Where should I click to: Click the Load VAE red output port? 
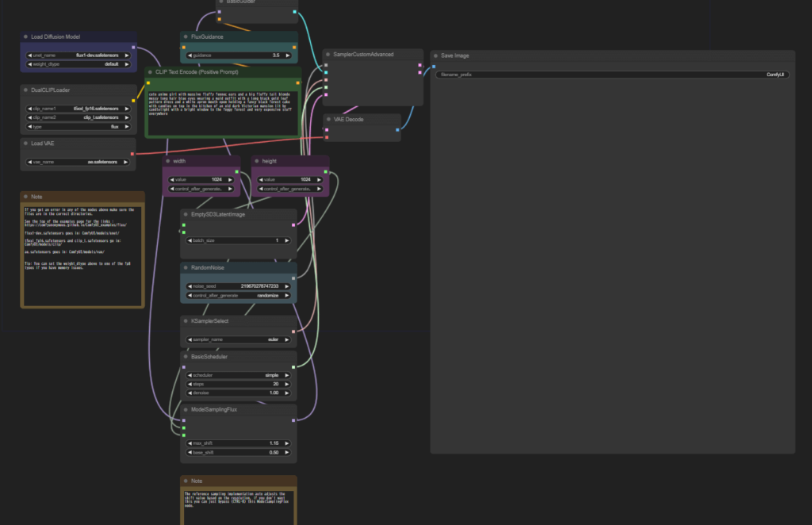click(132, 154)
